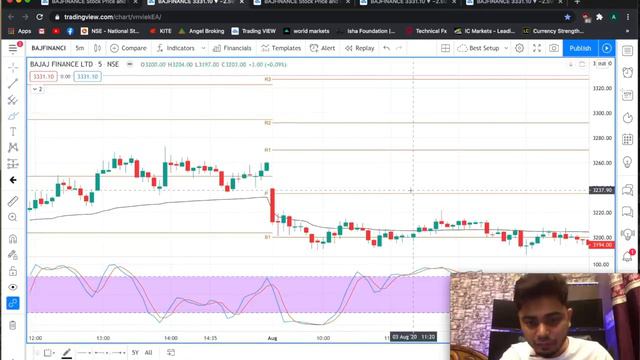Click the 3331.10 buy price box
Screen dimensions: 640x360
87,76
